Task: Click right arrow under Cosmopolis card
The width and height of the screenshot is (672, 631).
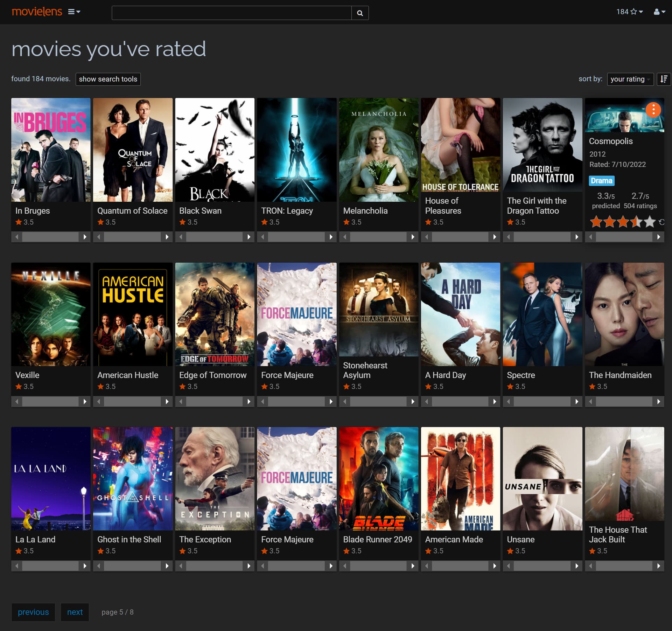Action: click(659, 237)
